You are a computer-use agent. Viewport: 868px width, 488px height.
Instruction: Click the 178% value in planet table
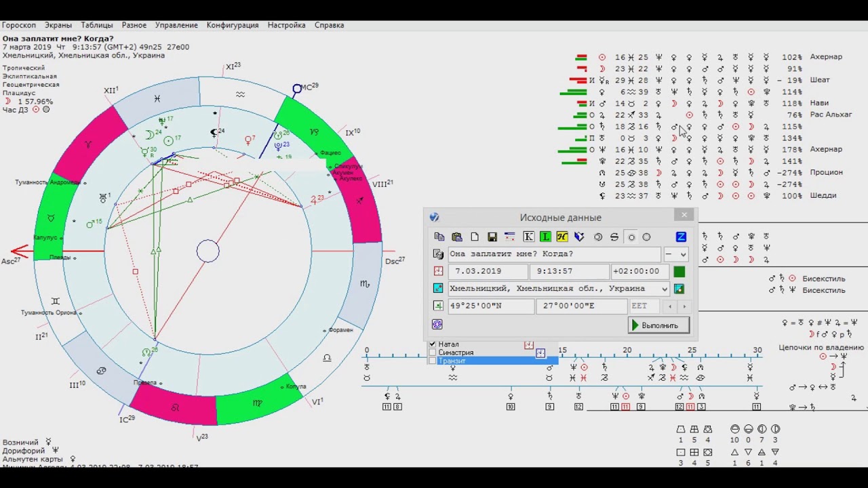click(791, 149)
